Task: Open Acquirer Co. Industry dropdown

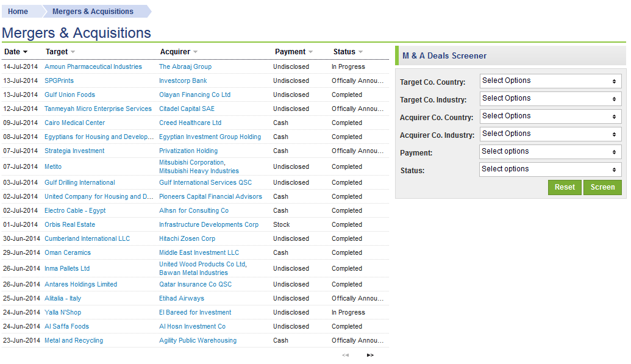Action: [x=551, y=134]
